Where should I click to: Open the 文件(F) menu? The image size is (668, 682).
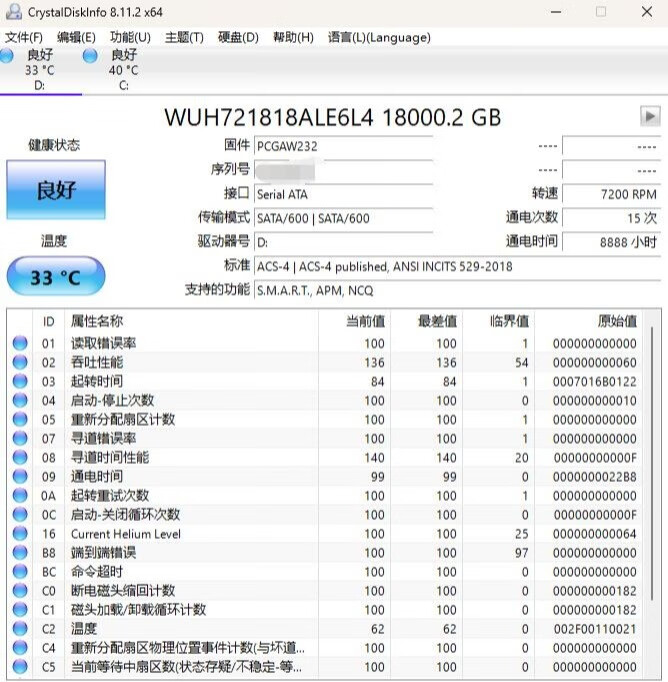[x=23, y=37]
